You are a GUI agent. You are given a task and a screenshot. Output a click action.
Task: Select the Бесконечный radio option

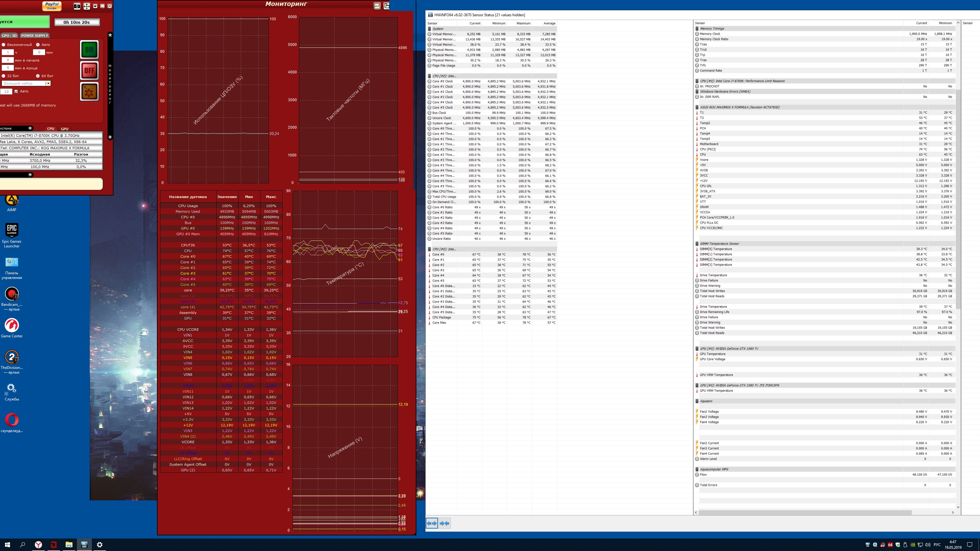pos(4,45)
